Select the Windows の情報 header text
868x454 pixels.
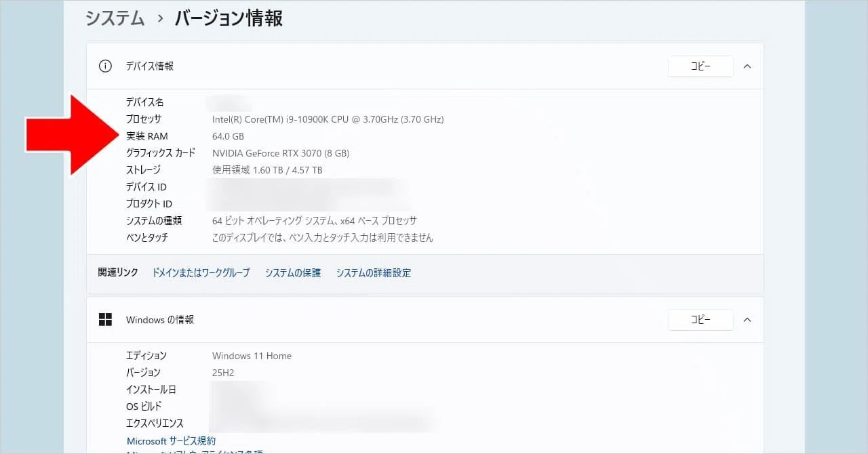pos(160,320)
